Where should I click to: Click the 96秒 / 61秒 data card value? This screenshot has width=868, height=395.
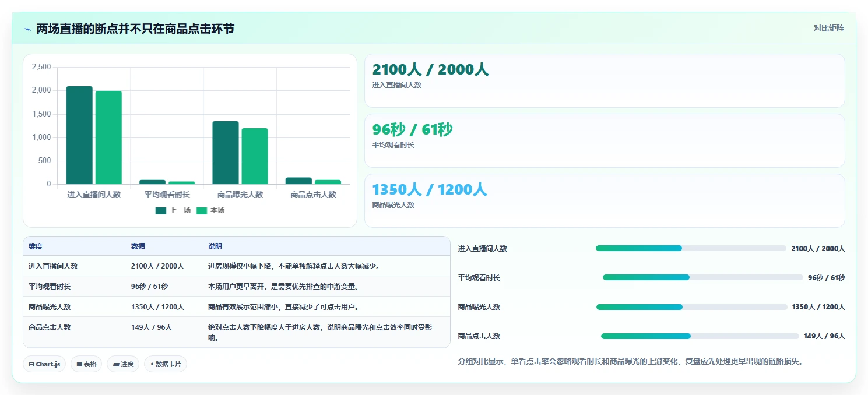click(412, 129)
